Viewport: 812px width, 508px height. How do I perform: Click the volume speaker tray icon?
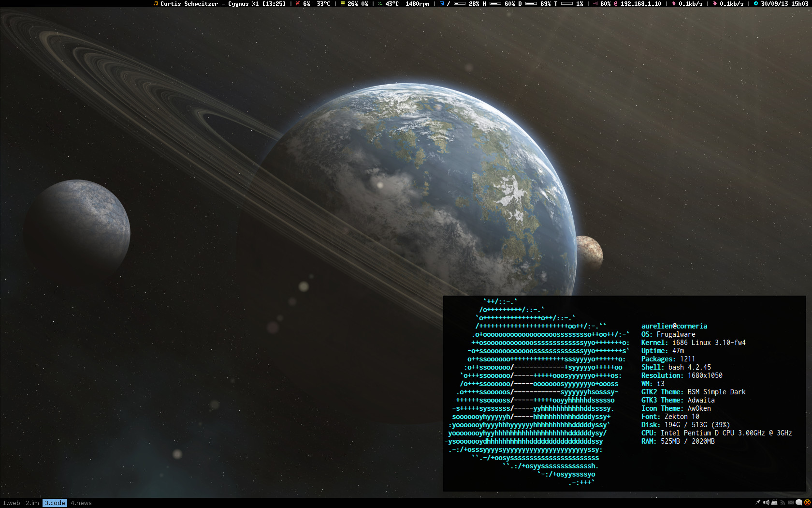[766, 503]
